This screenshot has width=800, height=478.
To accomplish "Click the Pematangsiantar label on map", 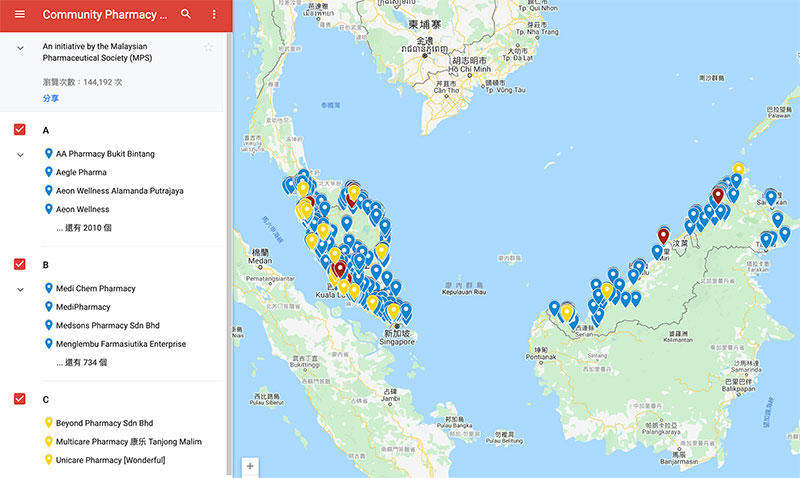I will coord(270,279).
